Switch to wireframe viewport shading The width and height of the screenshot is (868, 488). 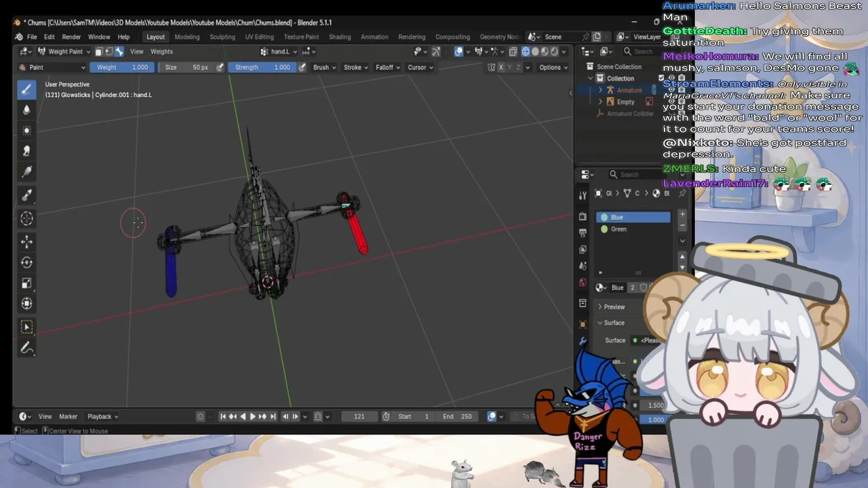(x=526, y=52)
